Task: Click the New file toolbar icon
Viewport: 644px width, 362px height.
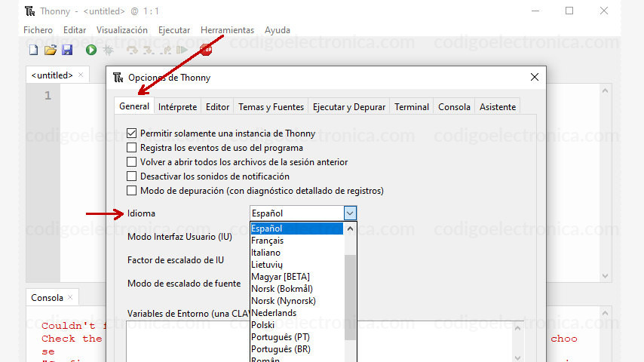Action: point(34,50)
